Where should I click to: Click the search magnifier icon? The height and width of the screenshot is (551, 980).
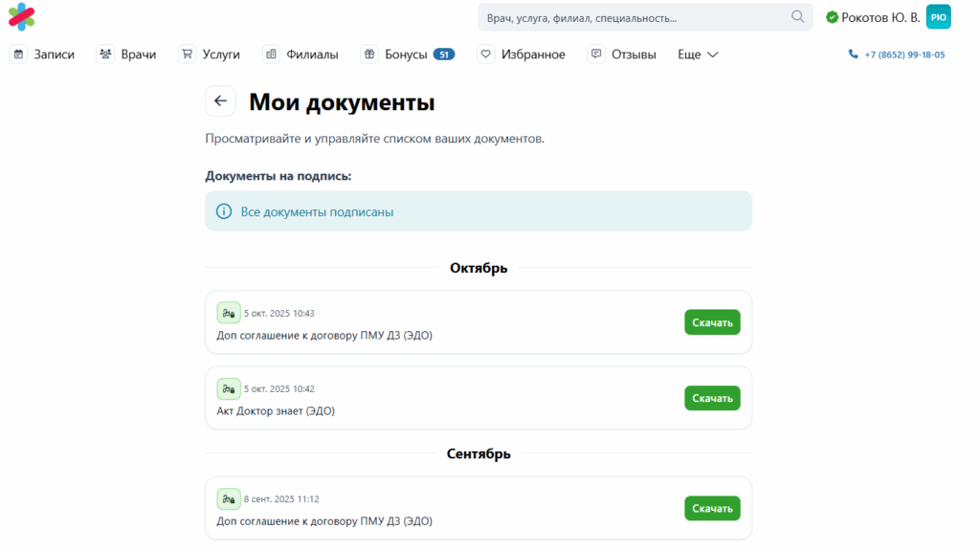[x=797, y=17]
